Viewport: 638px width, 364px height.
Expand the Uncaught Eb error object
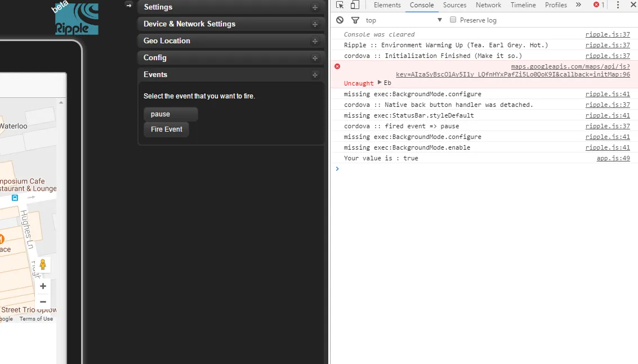tap(380, 83)
